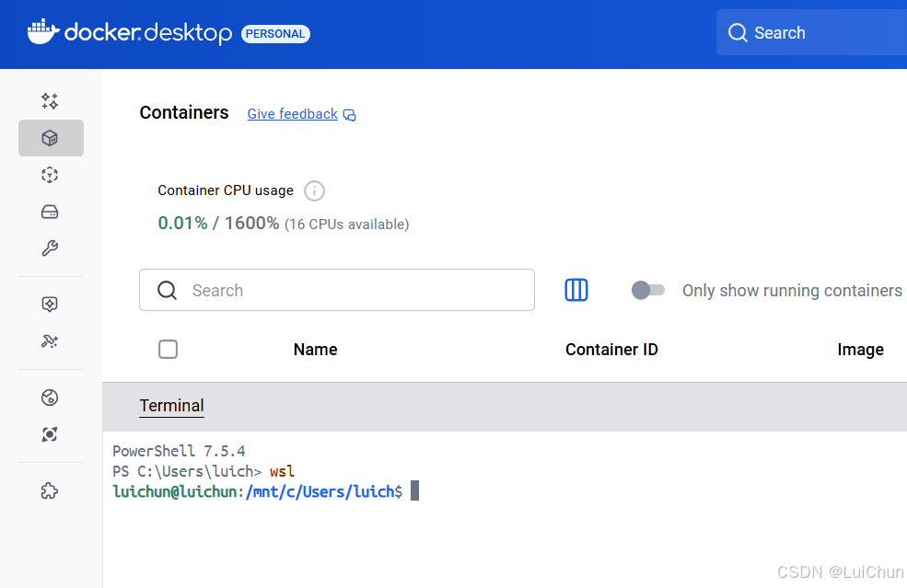This screenshot has height=588, width=907.
Task: Open the Give feedback link
Action: (x=293, y=114)
